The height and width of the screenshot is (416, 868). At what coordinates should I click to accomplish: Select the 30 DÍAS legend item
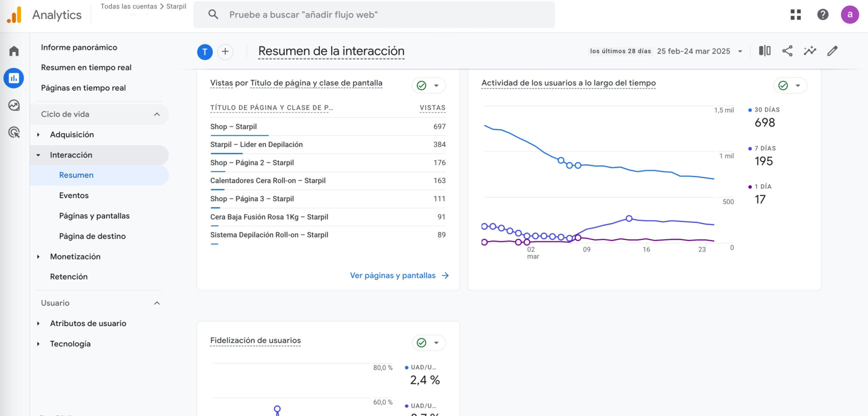(764, 118)
